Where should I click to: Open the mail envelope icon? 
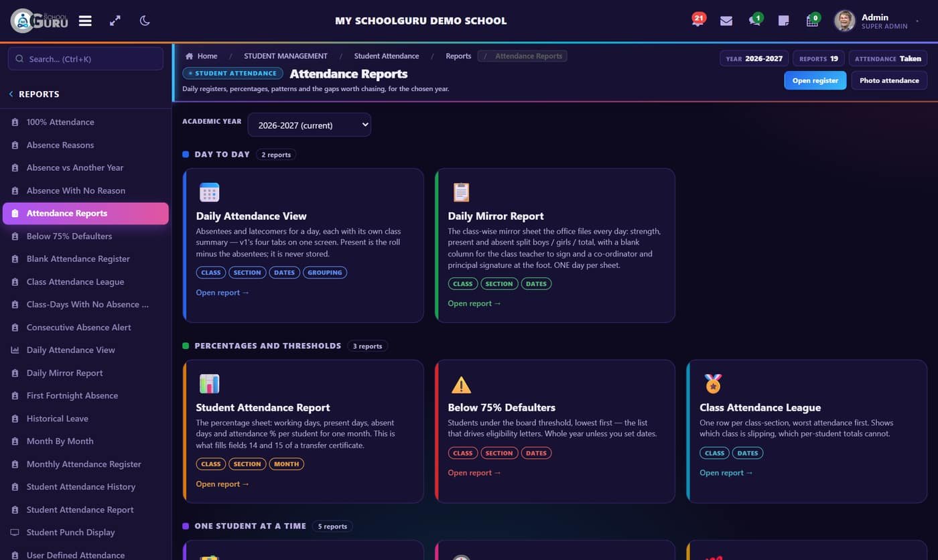[726, 21]
